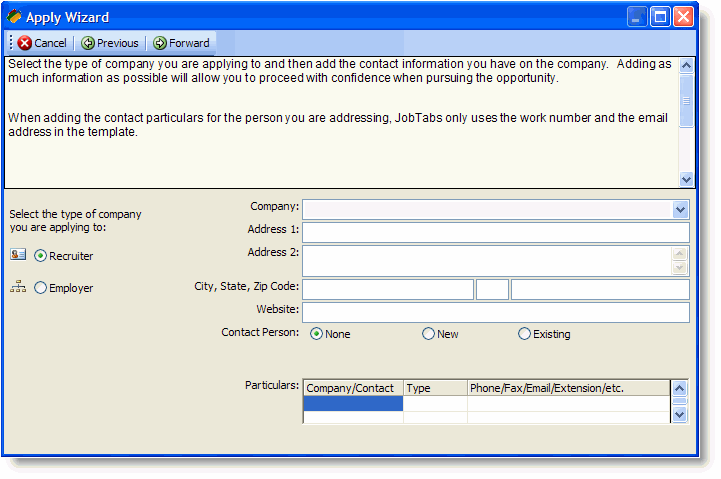This screenshot has height=479, width=721.
Task: Click the Employer org chart icon
Action: pos(18,286)
